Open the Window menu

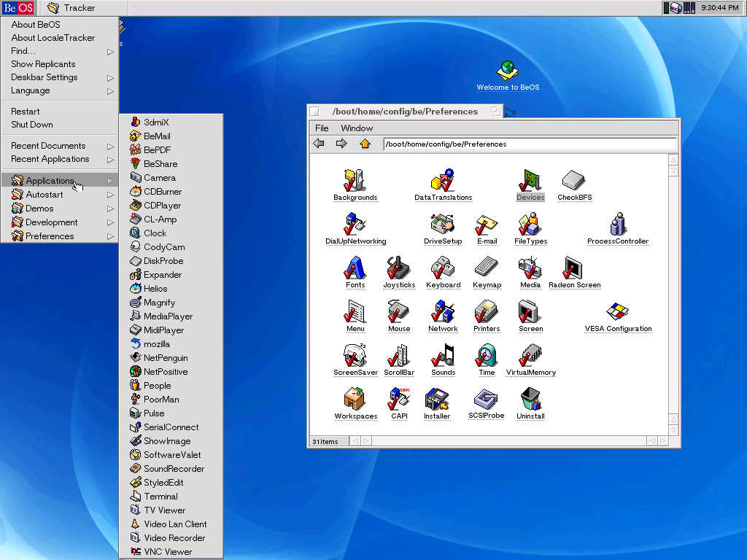click(x=357, y=128)
